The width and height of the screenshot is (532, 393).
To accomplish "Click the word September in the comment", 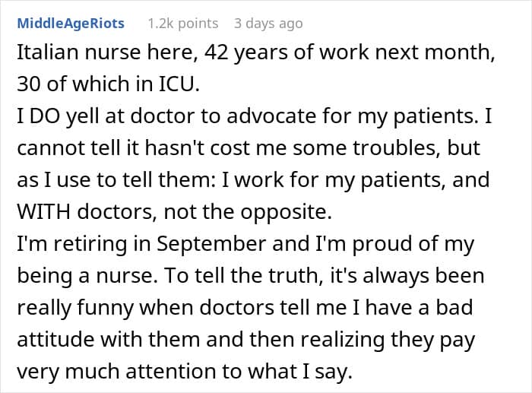I will pos(211,244).
